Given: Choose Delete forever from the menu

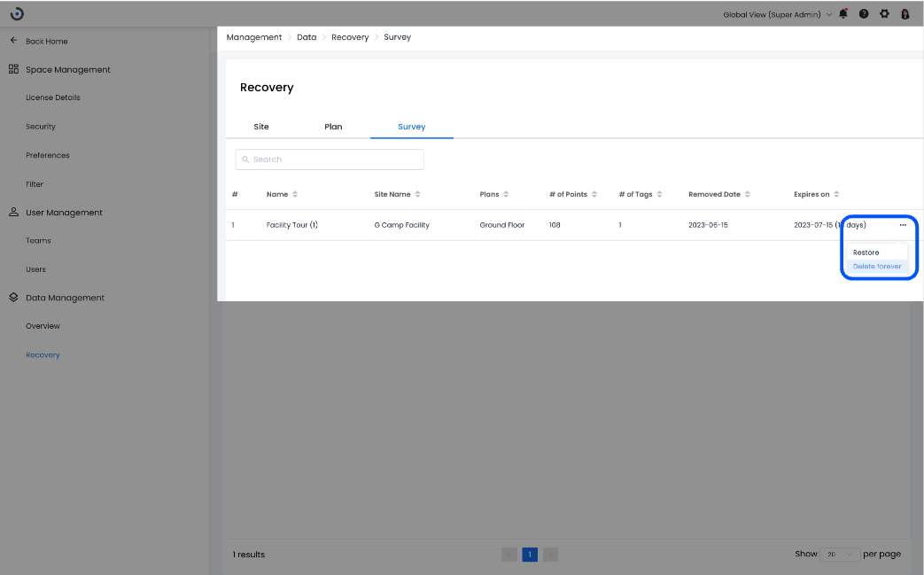Looking at the screenshot, I should coord(877,267).
